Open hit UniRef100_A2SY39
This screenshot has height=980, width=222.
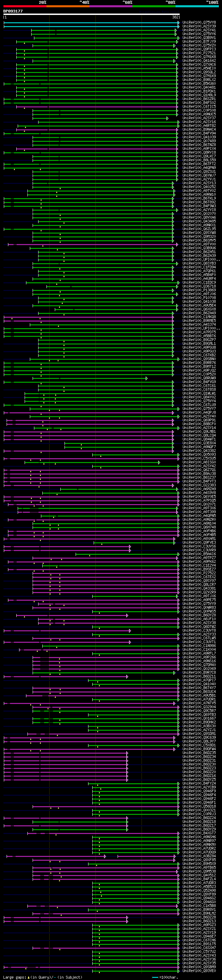[x=199, y=26]
